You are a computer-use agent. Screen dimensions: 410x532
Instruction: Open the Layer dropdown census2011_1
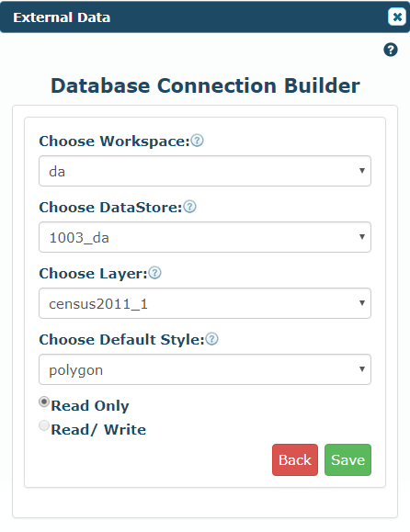(x=205, y=303)
